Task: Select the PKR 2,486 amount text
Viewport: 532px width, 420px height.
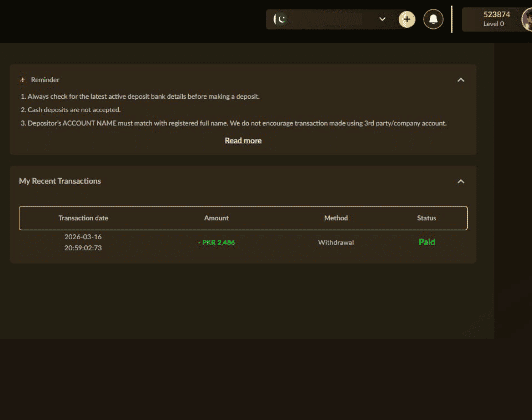Action: [216, 242]
